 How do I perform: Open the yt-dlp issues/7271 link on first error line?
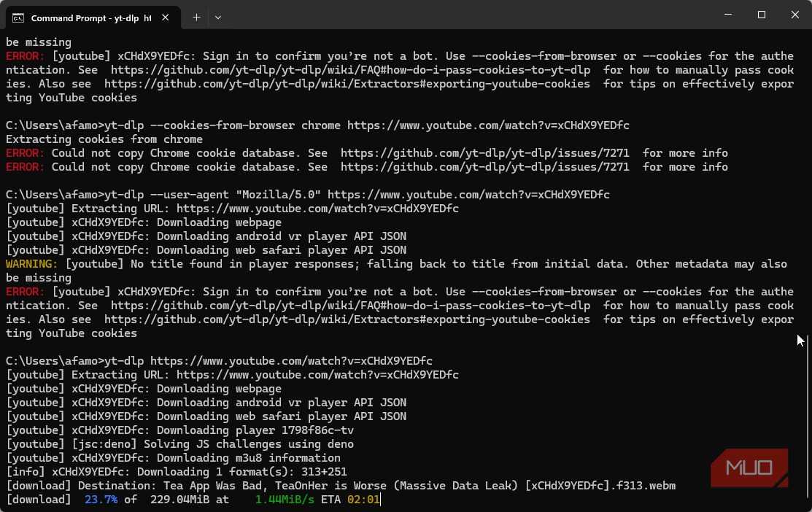point(484,153)
